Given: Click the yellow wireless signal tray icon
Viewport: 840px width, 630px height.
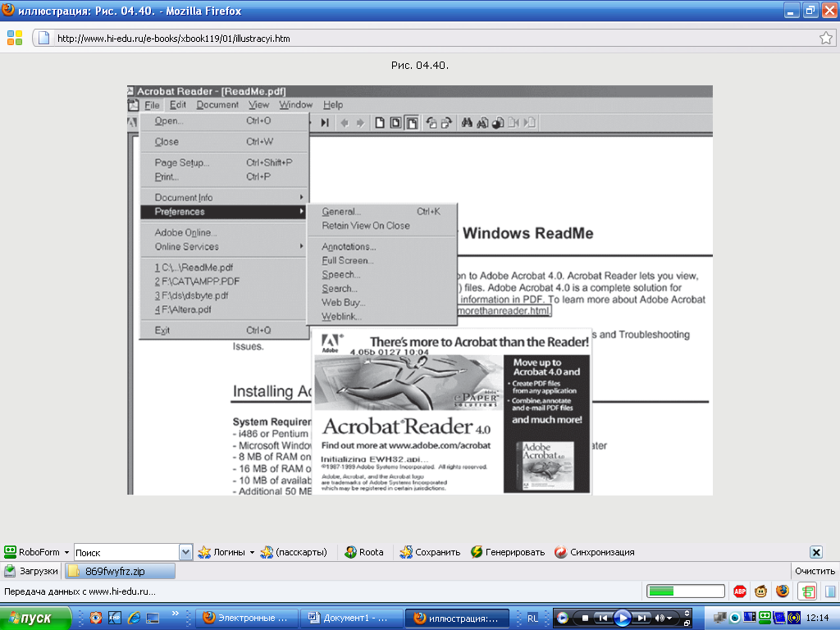Looking at the screenshot, I should (794, 619).
